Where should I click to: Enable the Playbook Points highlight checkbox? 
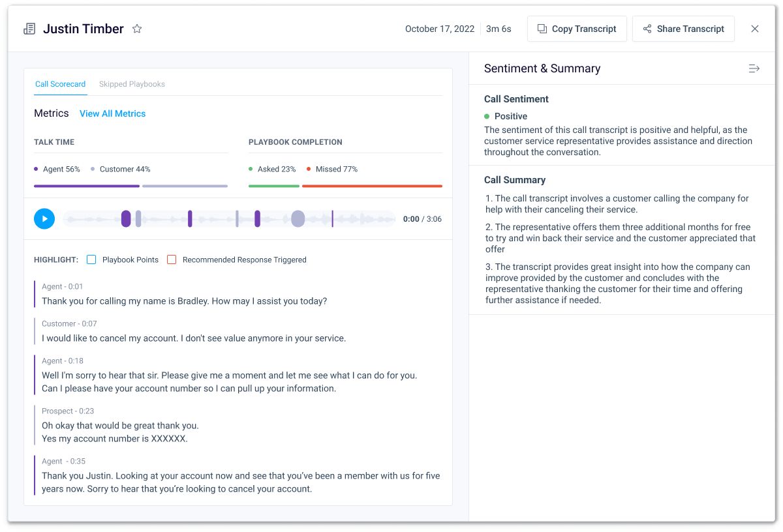click(91, 259)
